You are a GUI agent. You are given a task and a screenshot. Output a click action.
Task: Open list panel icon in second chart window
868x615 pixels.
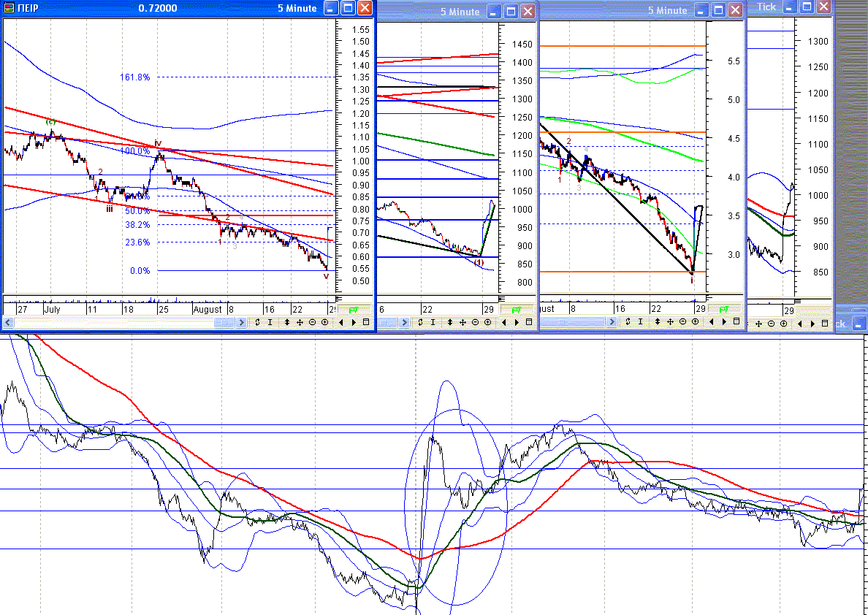pyautogui.click(x=529, y=321)
